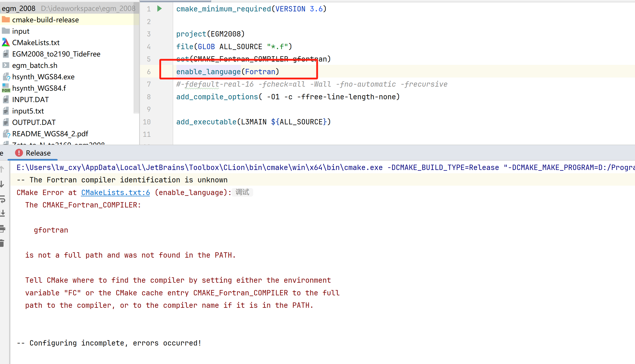635x364 pixels.
Task: Click the 调试 debug hint button
Action: (242, 192)
